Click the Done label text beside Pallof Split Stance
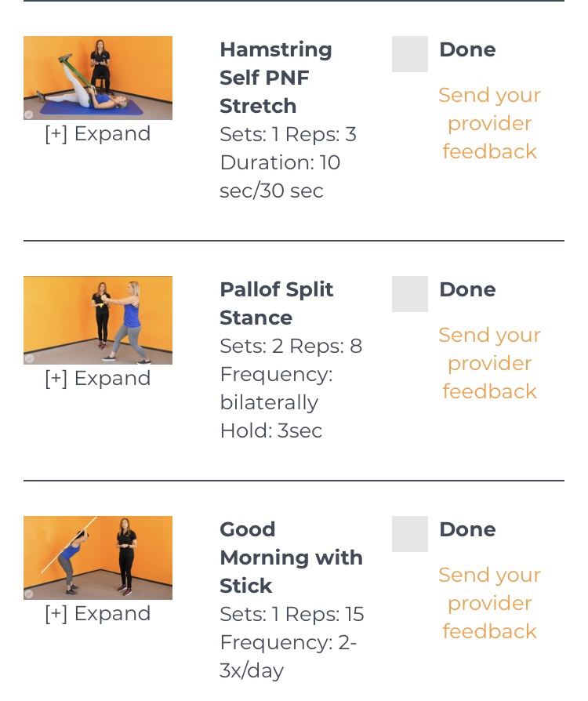 (467, 289)
